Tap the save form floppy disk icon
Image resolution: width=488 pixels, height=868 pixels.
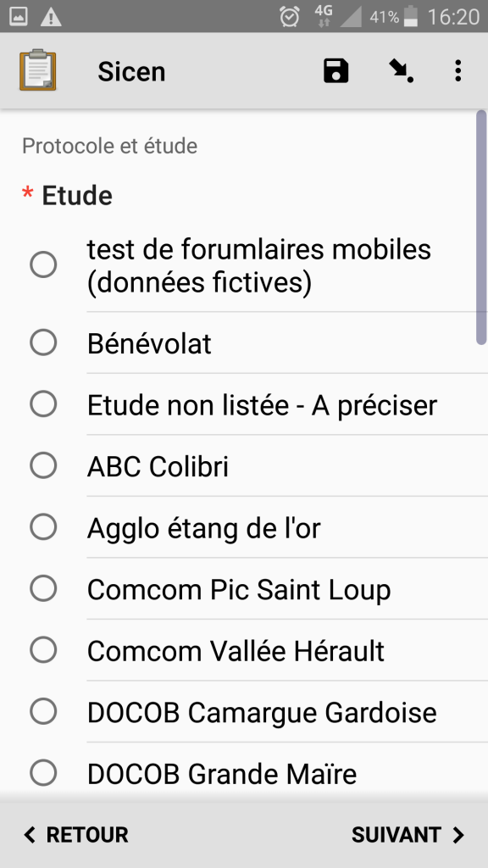click(x=335, y=71)
